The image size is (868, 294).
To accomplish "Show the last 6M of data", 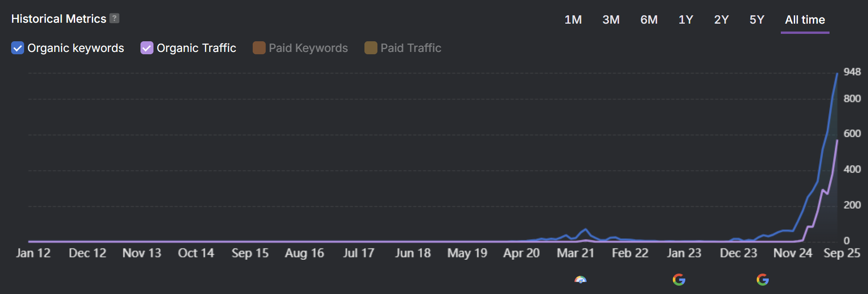I will [649, 20].
